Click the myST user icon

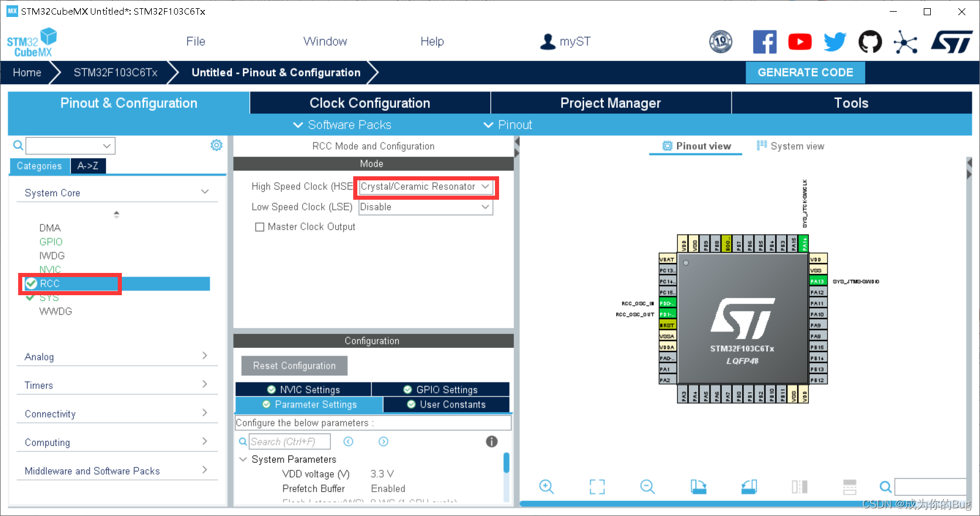548,42
